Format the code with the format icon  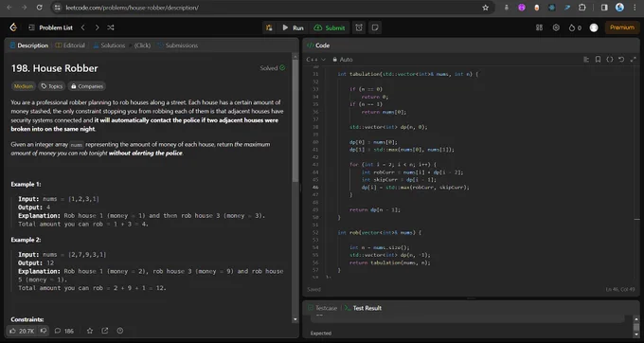586,60
